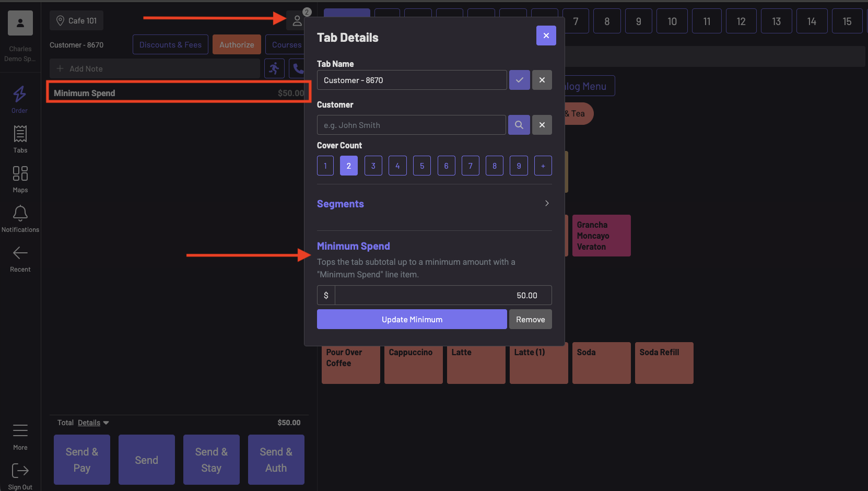Close the Tab Details dialog

pos(546,36)
